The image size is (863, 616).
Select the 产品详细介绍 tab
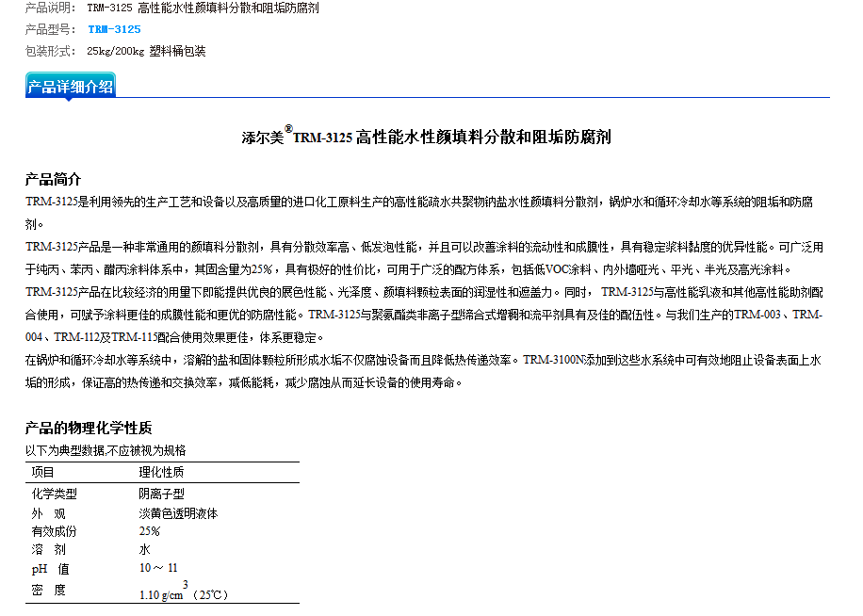click(71, 87)
